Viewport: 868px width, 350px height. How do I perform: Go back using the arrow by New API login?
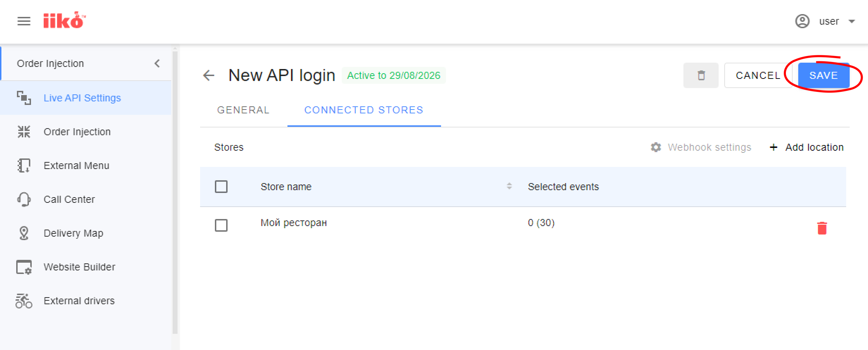209,75
